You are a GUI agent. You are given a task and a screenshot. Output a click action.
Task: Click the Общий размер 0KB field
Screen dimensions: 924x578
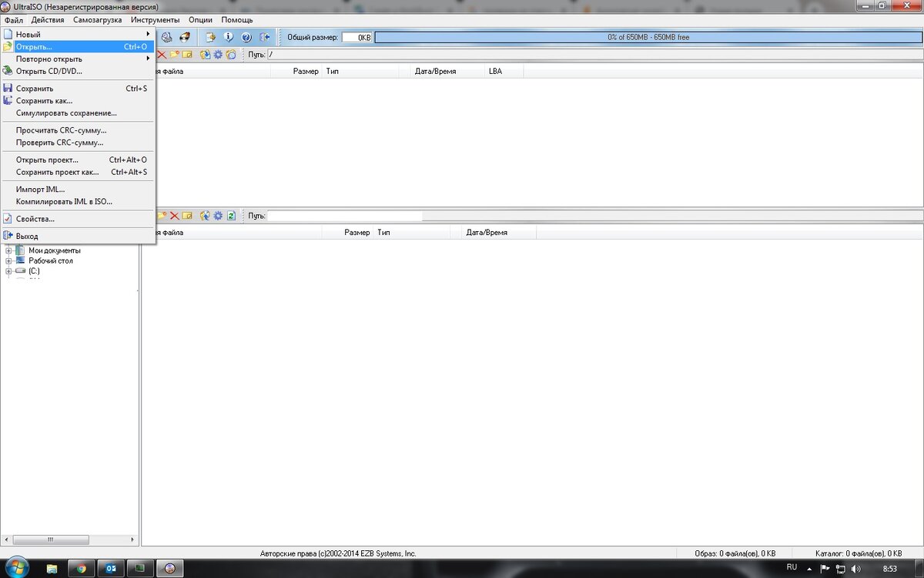coord(357,37)
